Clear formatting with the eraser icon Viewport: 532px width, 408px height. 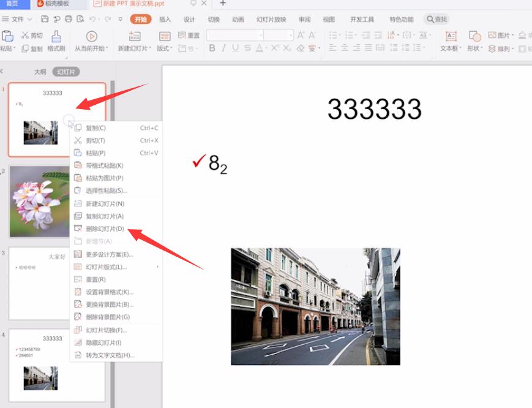(301, 48)
